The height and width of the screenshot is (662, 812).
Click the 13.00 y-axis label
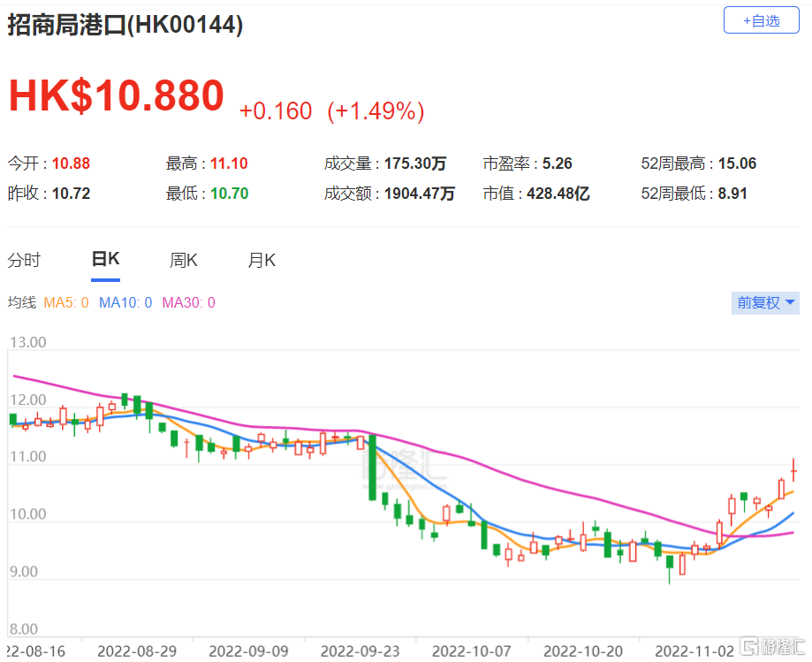(x=28, y=342)
